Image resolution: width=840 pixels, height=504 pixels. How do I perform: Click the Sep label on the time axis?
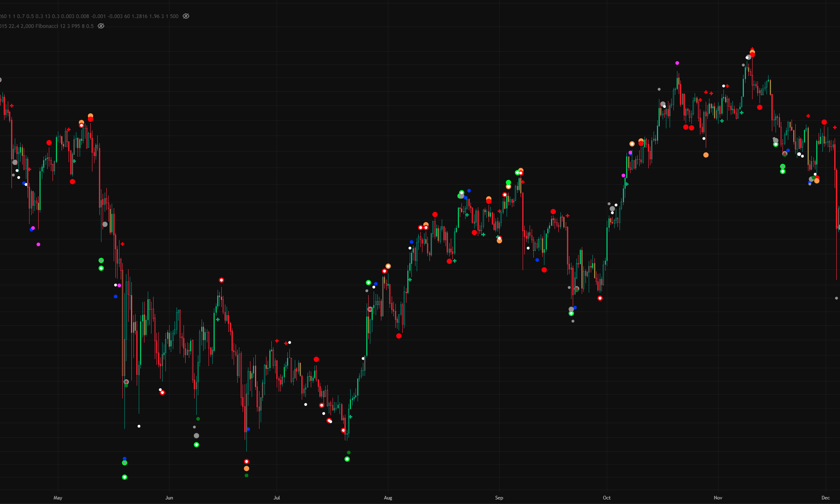click(x=499, y=498)
